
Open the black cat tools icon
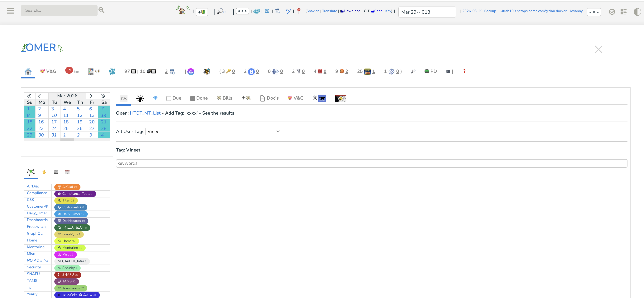pos(322,98)
